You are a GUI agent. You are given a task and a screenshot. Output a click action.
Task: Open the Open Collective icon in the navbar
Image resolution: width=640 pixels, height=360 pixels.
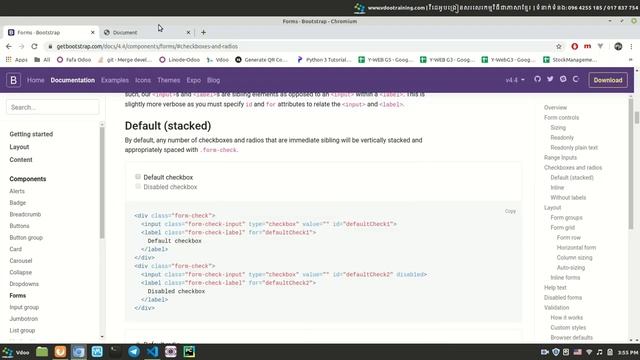576,79
